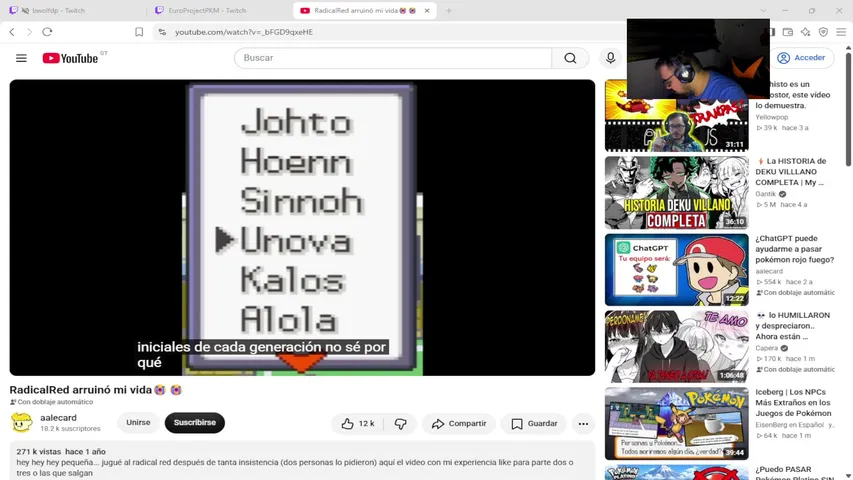Open the Iceberg NPCs Pokémon thumbnail
The image size is (853, 480).
coord(677,423)
